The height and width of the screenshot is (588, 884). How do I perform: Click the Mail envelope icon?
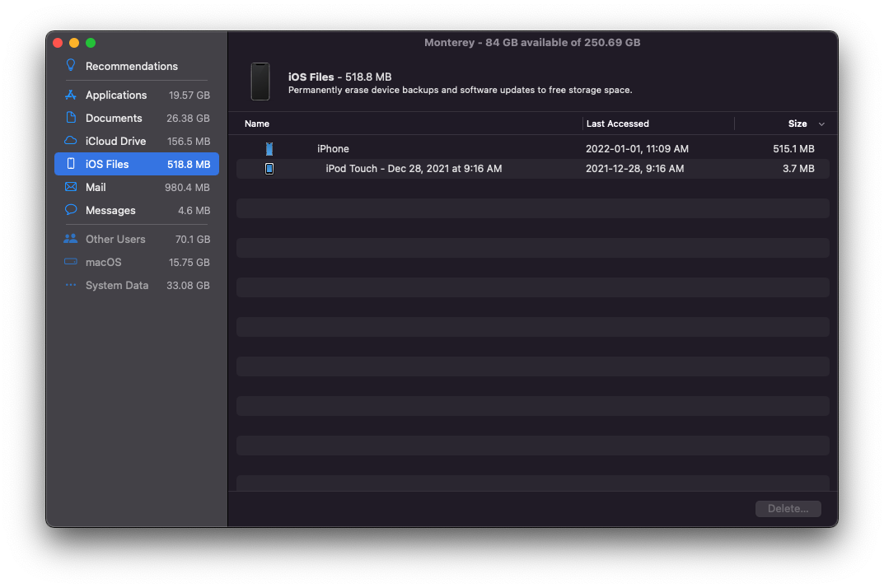point(71,187)
